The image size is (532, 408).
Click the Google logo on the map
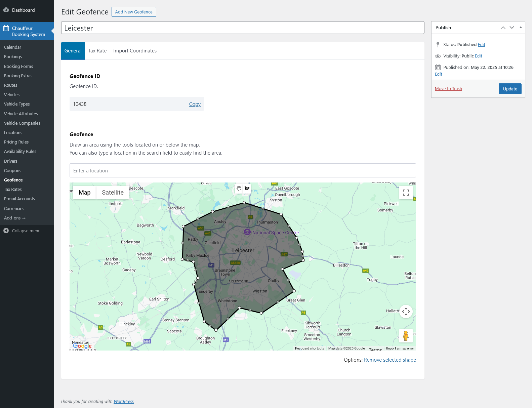point(82,346)
